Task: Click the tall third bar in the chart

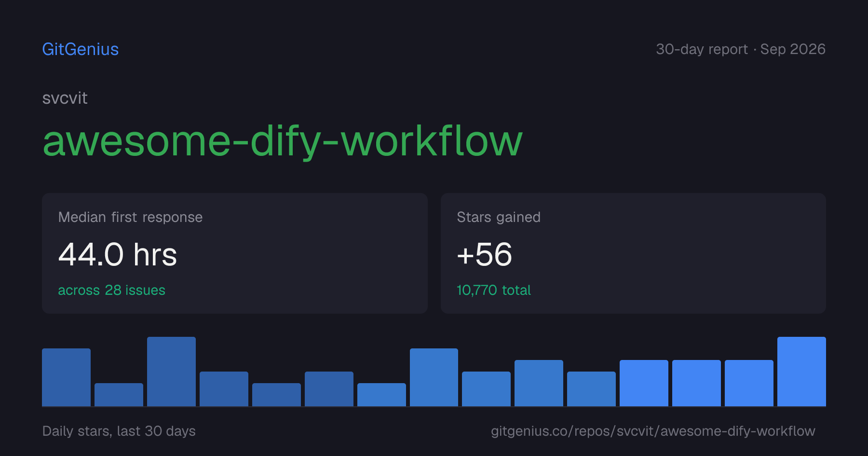Action: click(171, 372)
